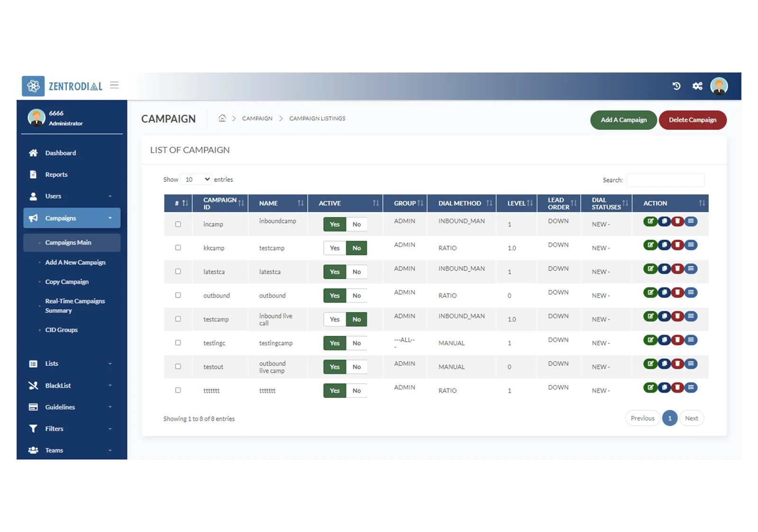Toggle the hamburger menu beside ZENTRODIAL logo

tap(114, 85)
